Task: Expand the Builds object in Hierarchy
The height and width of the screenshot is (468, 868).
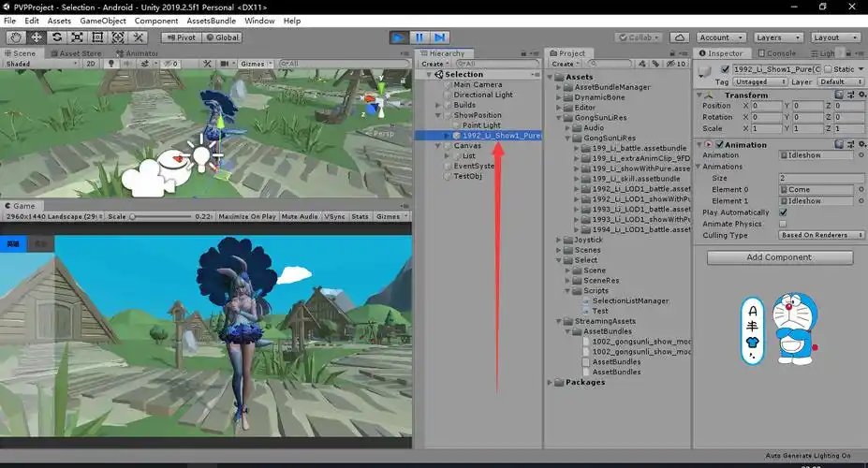Action: (438, 105)
